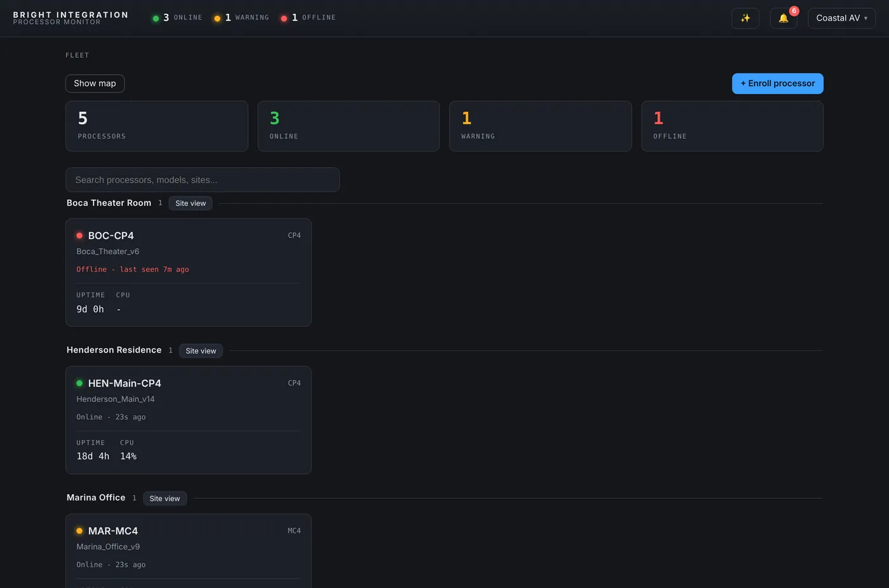This screenshot has width=889, height=588.
Task: Open Site view for Henderson Residence
Action: 201,351
